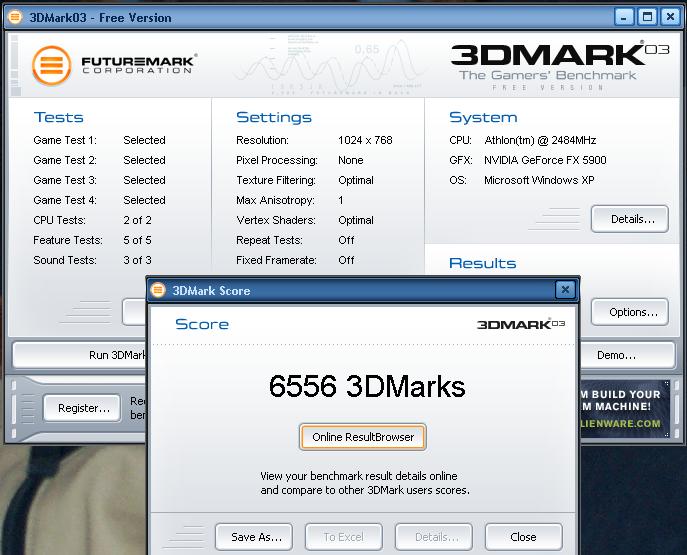This screenshot has width=687, height=555.
Task: Click the 3DMARK03 Gamers' Benchmark logo
Action: (x=560, y=64)
